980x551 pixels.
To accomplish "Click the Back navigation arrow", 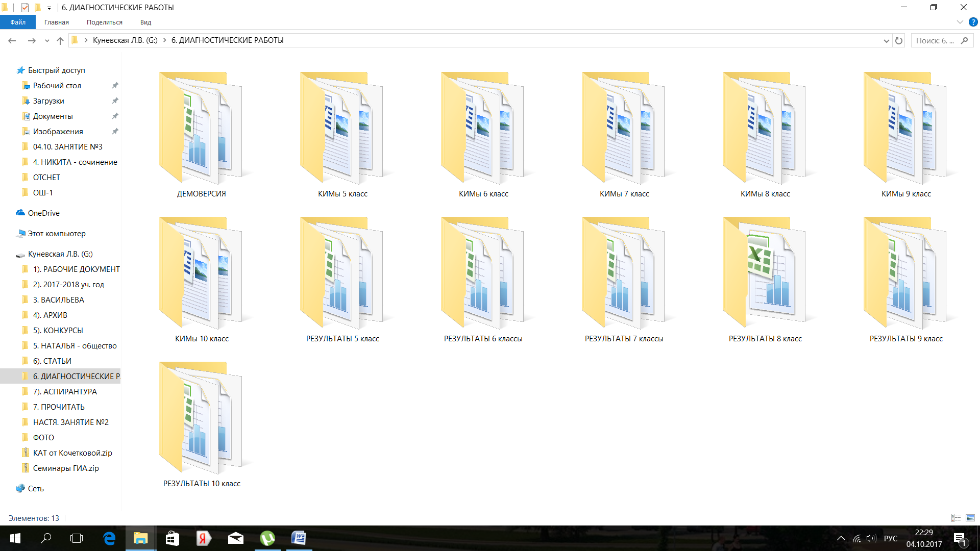I will (x=12, y=40).
